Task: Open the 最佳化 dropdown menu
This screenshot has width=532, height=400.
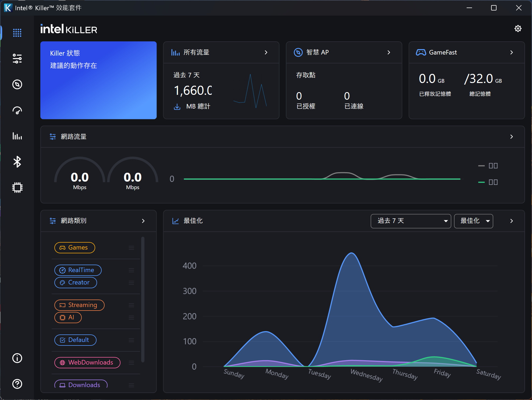Action: click(x=473, y=221)
